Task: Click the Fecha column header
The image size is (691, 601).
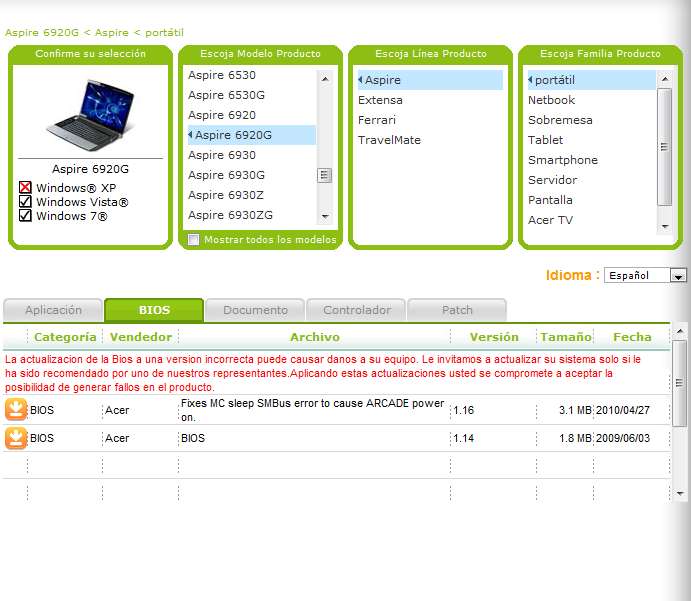Action: coord(632,337)
